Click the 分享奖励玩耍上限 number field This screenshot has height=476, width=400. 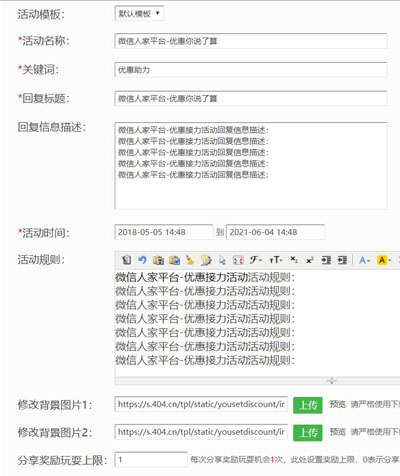tap(151, 460)
